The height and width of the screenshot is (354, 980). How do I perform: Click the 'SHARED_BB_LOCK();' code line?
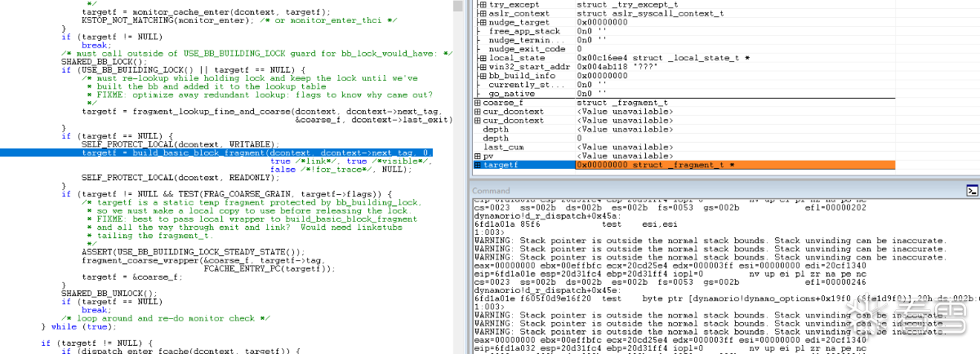tap(104, 61)
